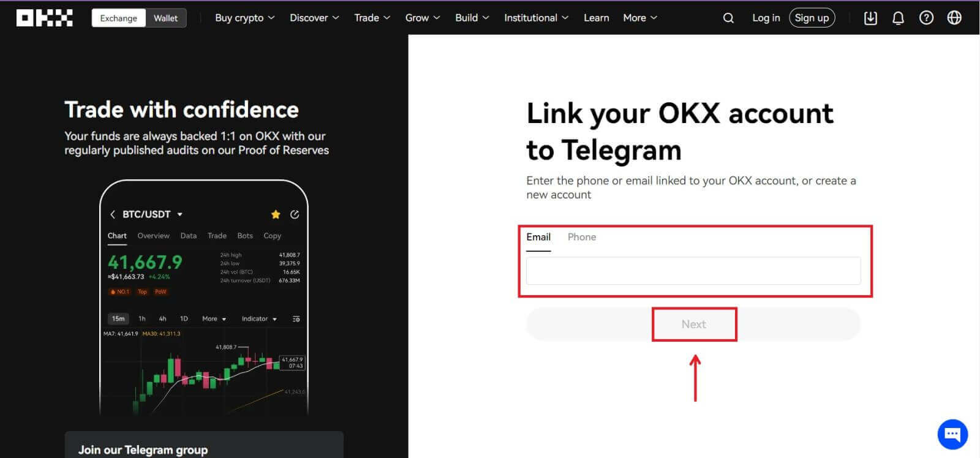The height and width of the screenshot is (458, 980).
Task: Click the Sign up button
Action: (812, 18)
